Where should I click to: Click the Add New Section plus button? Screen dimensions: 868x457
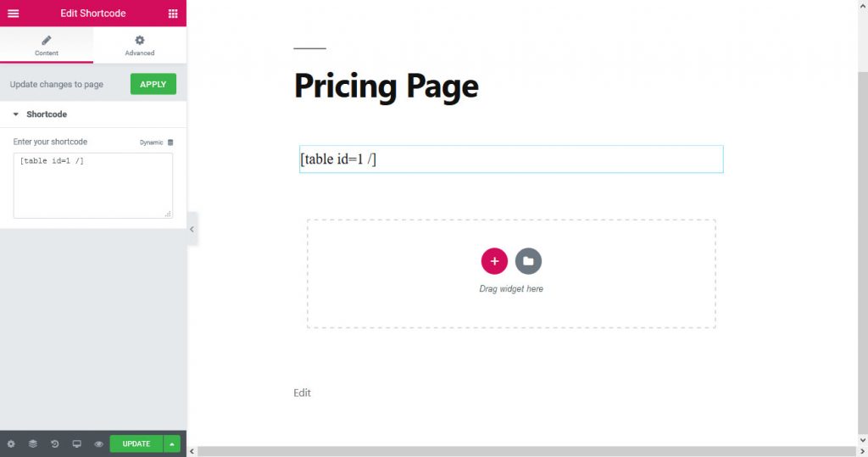(494, 261)
